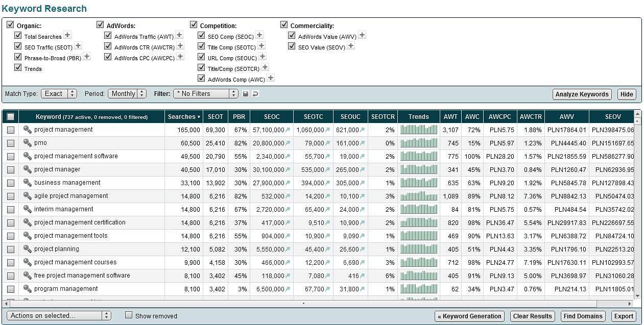
Task: Click plus icon beside Phrase-to-Broad (PBR)
Action: [x=87, y=57]
